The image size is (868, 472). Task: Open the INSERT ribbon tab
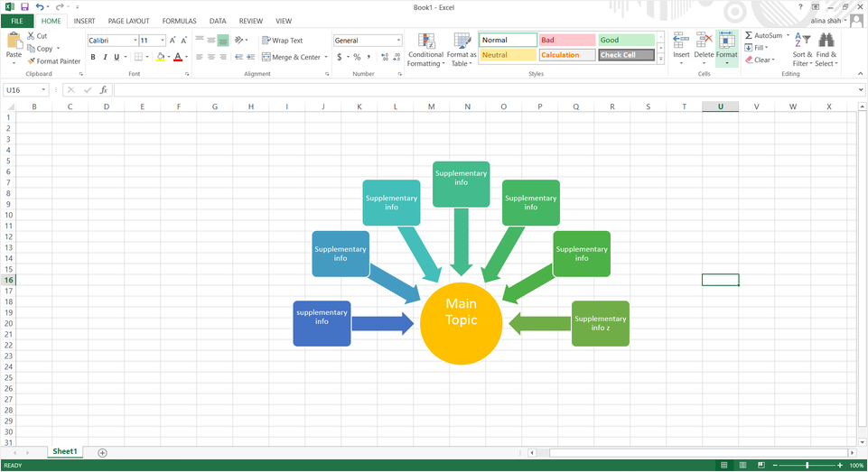tap(84, 21)
